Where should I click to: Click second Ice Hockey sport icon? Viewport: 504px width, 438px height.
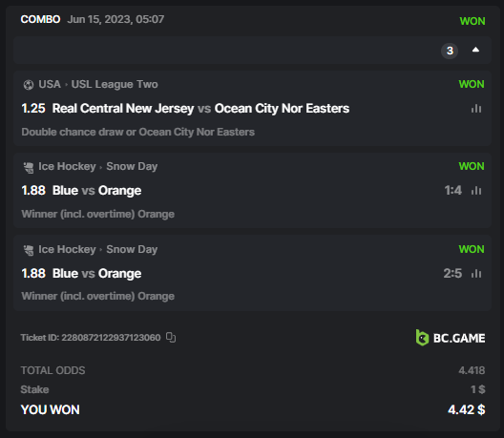(x=29, y=250)
